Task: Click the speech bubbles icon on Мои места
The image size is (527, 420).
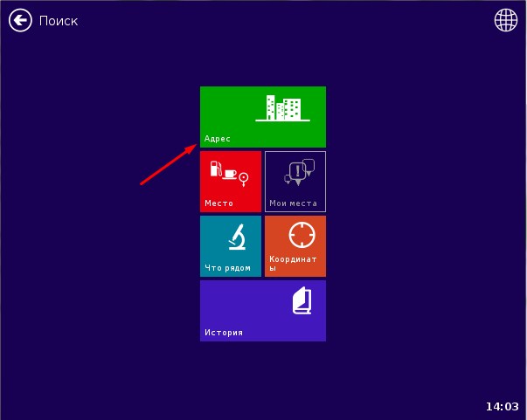Action: click(x=299, y=173)
